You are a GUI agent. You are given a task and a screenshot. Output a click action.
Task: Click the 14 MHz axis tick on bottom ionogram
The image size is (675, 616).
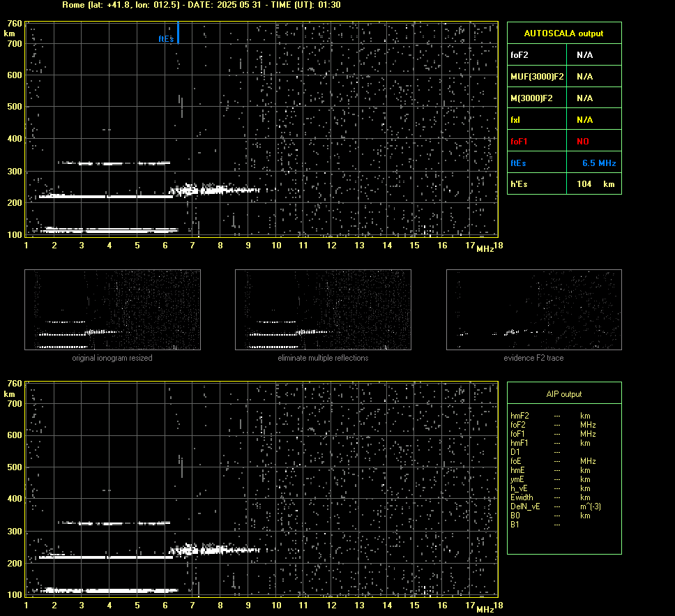(x=387, y=606)
